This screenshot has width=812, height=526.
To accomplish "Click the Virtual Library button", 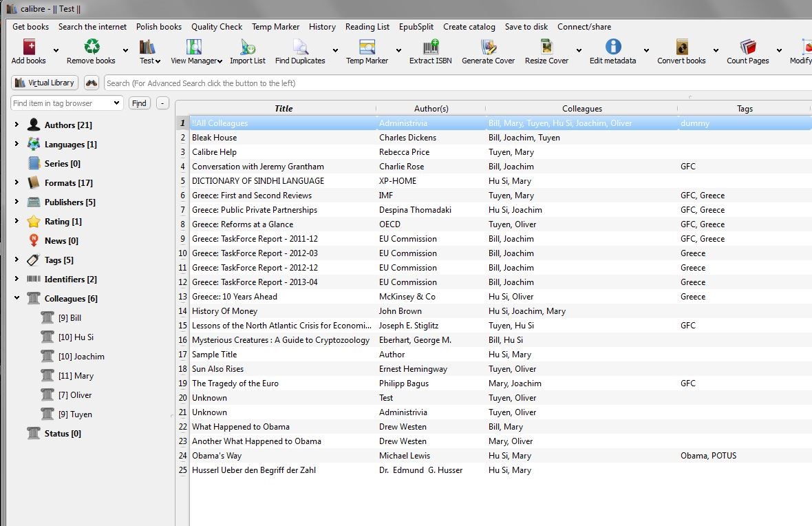I will [45, 83].
